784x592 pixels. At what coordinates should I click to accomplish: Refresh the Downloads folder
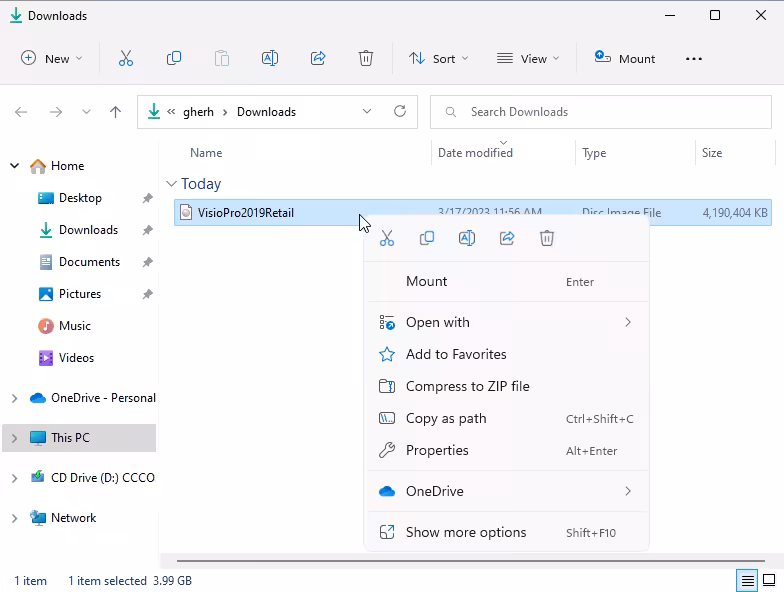coord(400,111)
